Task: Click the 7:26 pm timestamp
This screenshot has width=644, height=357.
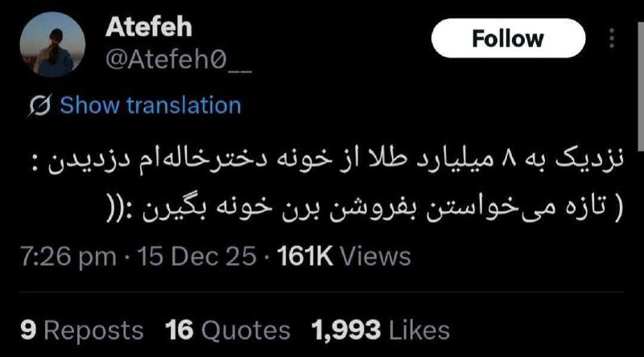Action: 68,256
